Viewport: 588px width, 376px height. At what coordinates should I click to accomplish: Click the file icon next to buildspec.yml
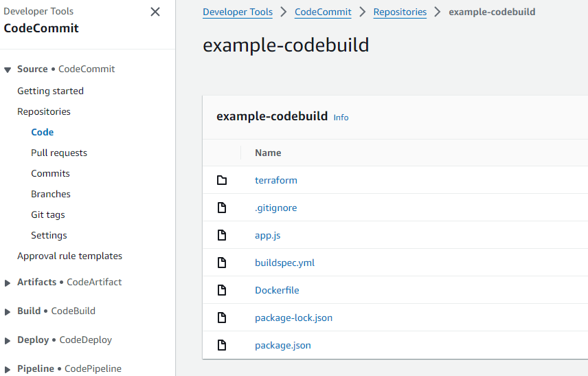[222, 263]
